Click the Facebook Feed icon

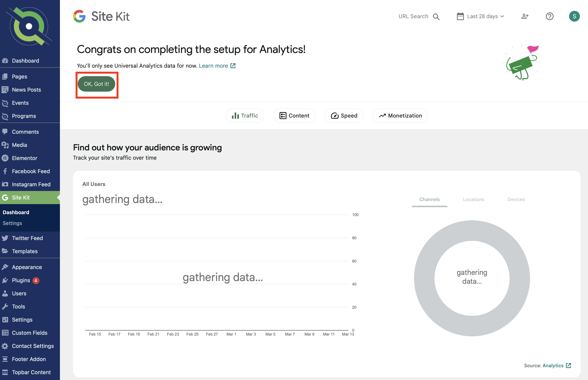tap(5, 171)
